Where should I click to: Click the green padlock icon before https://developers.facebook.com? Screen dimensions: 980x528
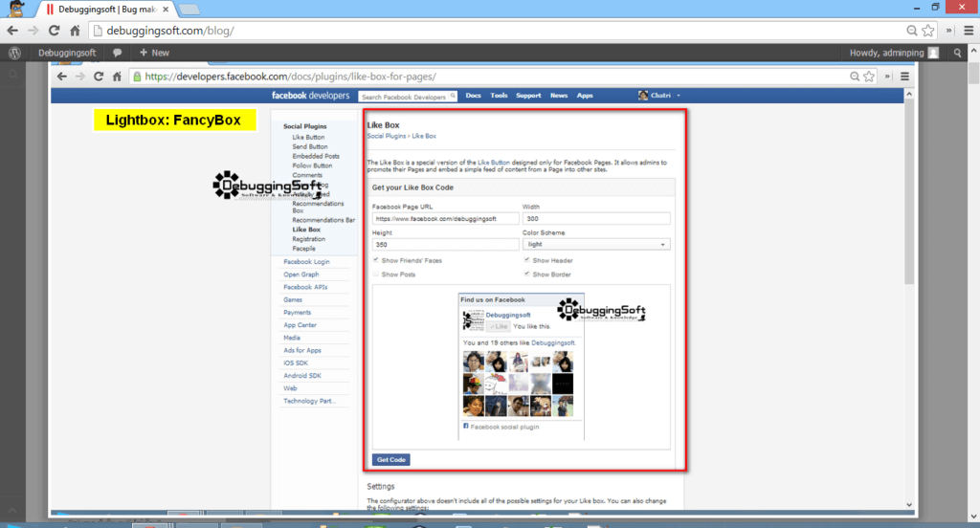click(137, 77)
